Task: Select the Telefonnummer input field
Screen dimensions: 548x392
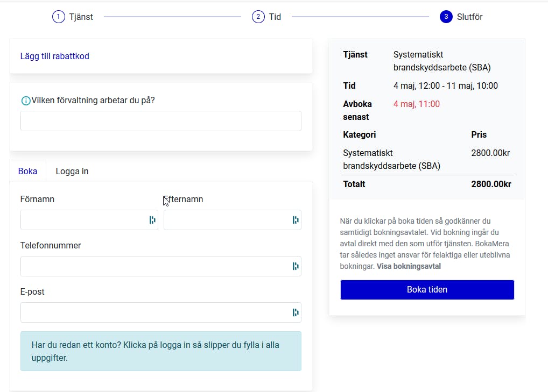Action: click(x=155, y=266)
